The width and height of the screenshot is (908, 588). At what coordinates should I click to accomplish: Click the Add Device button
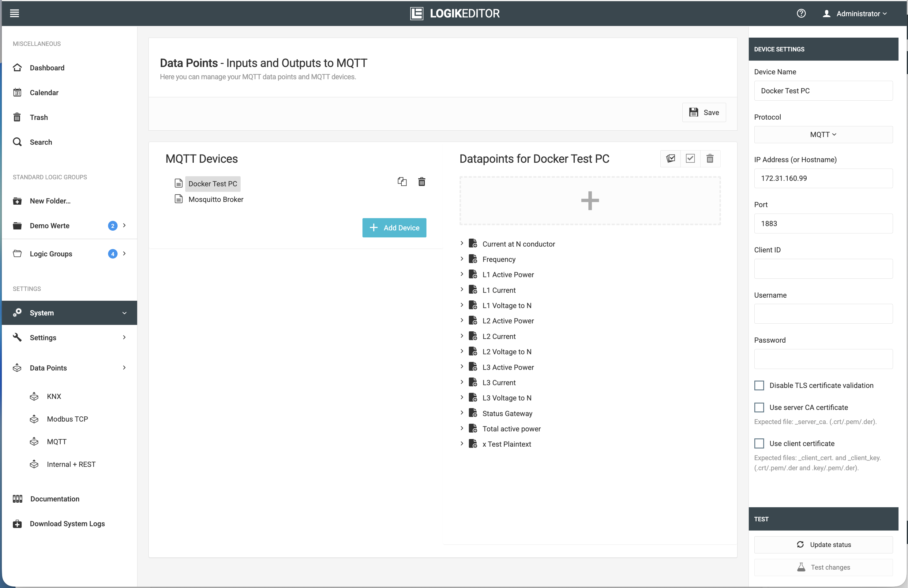[394, 228]
